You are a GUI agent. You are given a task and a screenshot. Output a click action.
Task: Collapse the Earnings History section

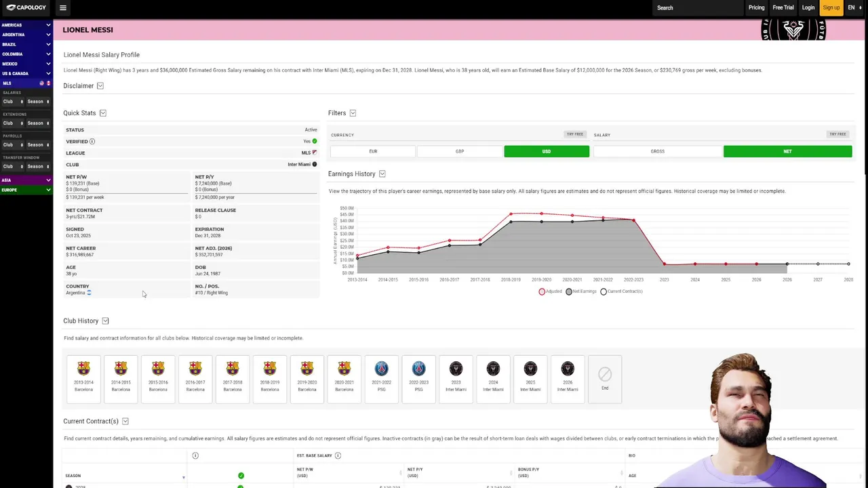382,174
